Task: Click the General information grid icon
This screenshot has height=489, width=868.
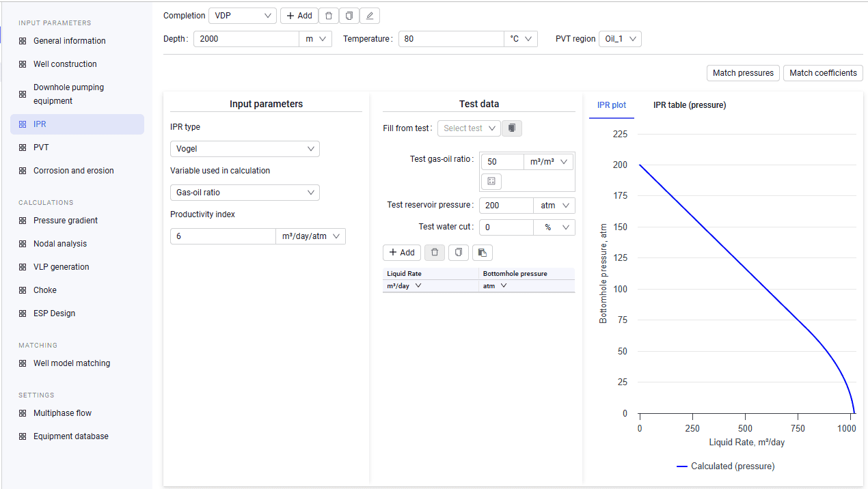Action: (x=23, y=41)
